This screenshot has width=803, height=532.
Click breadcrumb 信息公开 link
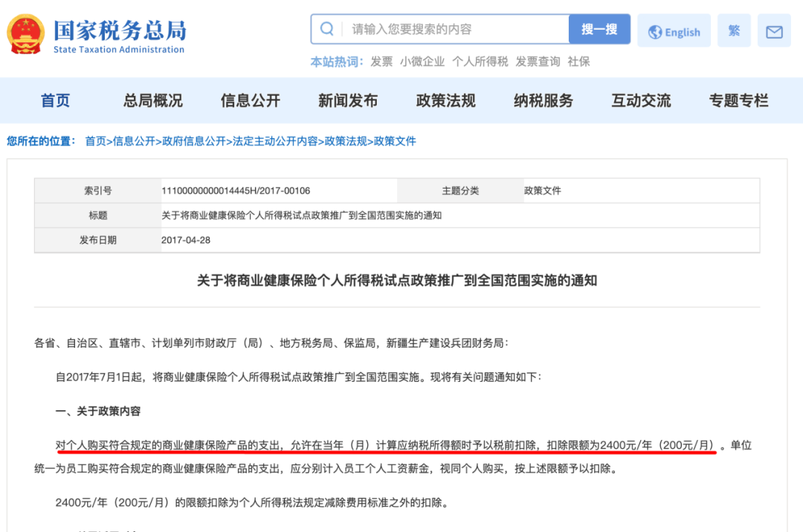coord(134,141)
